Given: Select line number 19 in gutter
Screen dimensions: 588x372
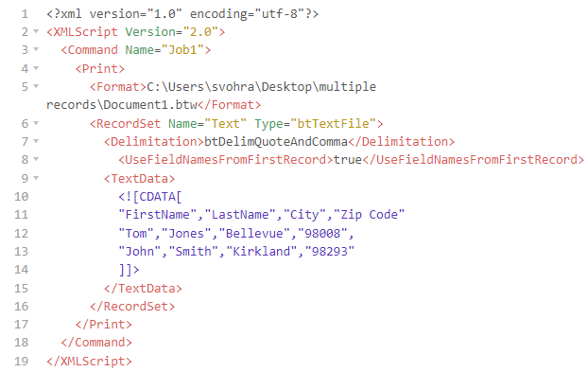Looking at the screenshot, I should coord(21,361).
